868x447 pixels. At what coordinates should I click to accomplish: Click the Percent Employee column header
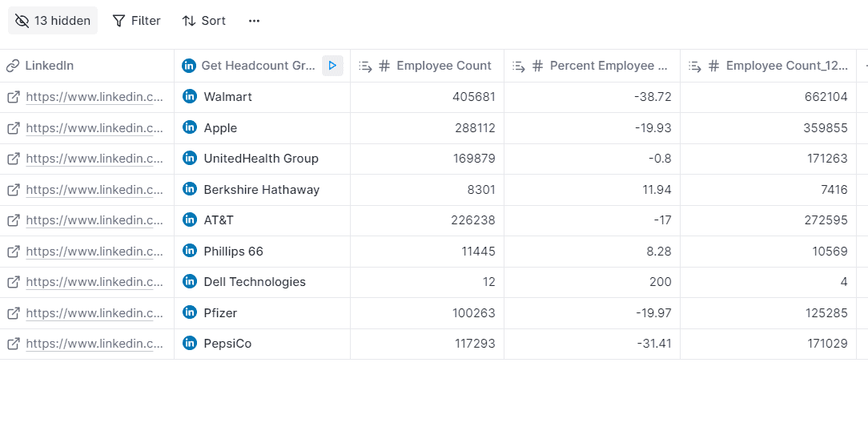[608, 66]
